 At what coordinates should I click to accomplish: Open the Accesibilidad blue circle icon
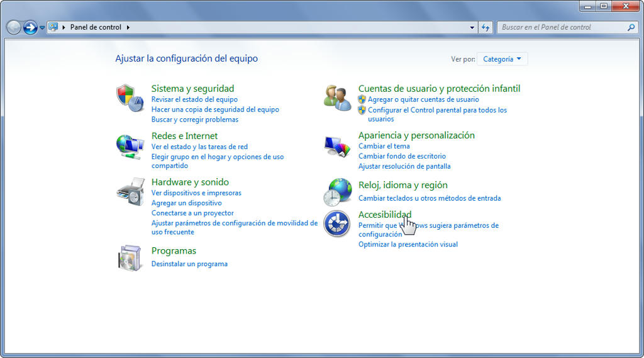tap(337, 223)
